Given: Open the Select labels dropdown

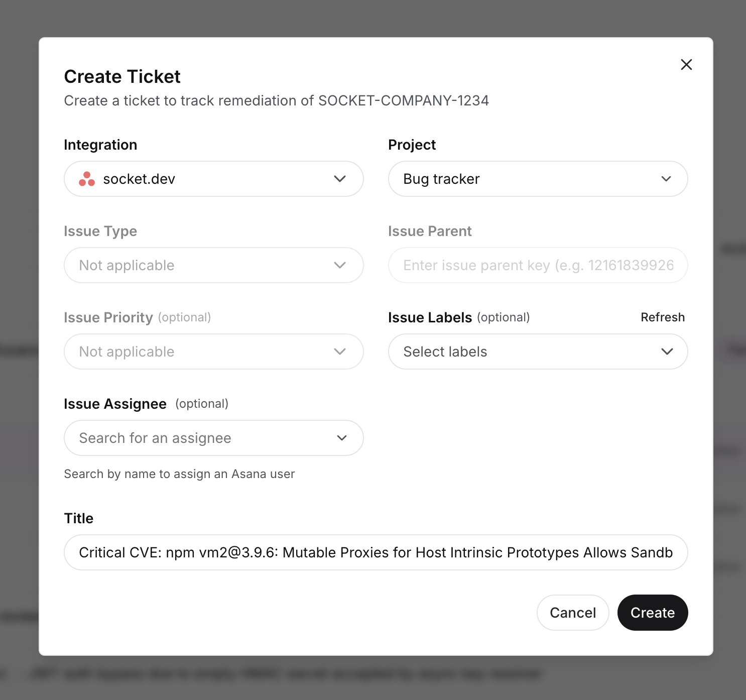Looking at the screenshot, I should click(538, 352).
